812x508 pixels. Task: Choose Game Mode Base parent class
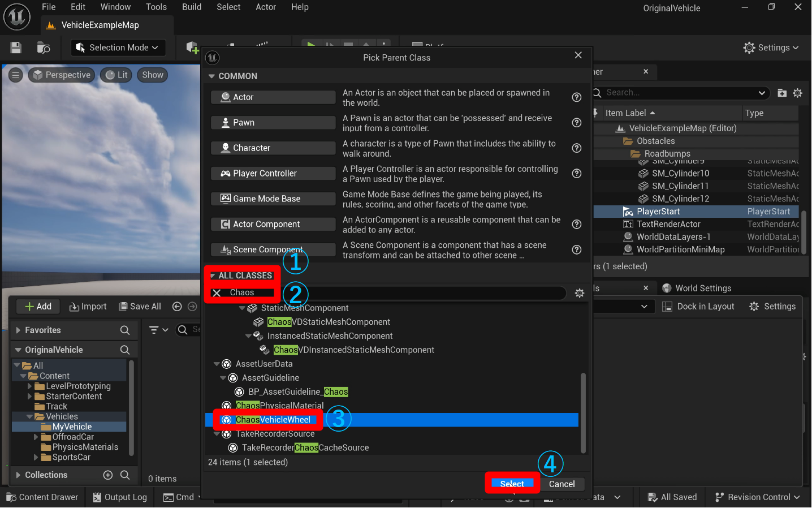tap(273, 199)
